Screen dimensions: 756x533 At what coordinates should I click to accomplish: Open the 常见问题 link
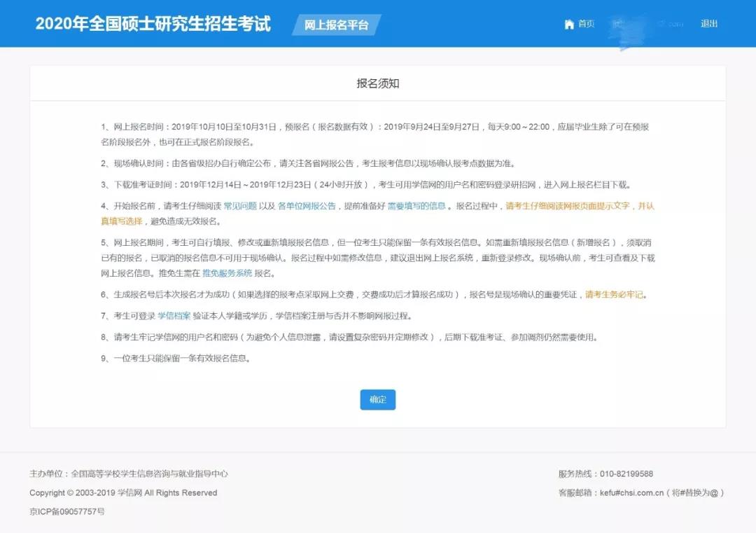(239, 206)
